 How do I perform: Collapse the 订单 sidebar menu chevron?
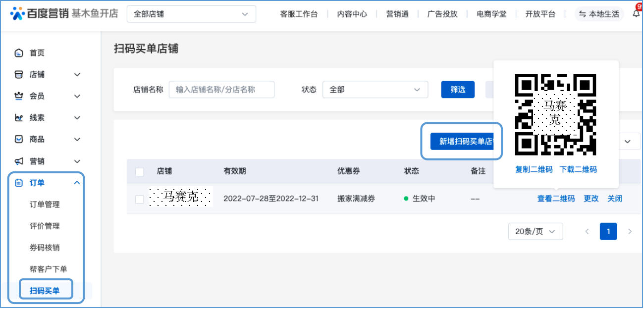[x=77, y=183]
